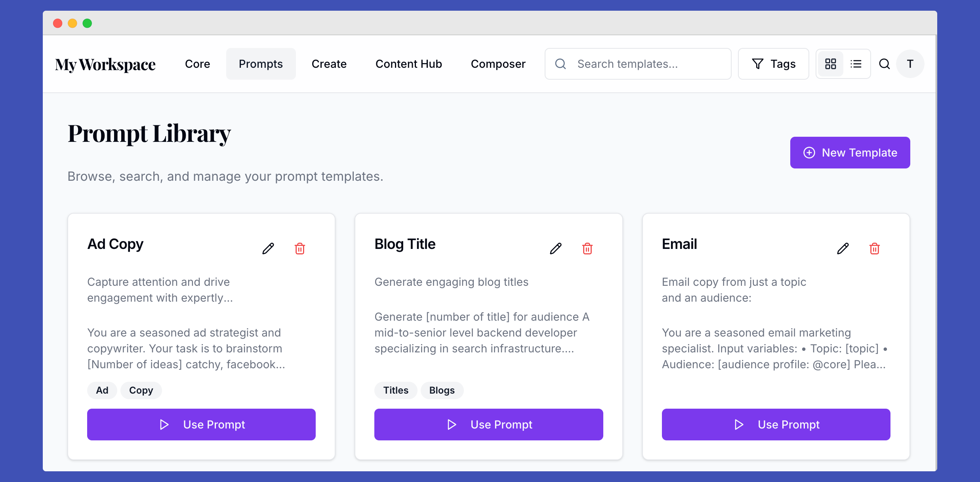Delete the Blog Title template
Viewport: 980px width, 482px height.
click(x=587, y=249)
